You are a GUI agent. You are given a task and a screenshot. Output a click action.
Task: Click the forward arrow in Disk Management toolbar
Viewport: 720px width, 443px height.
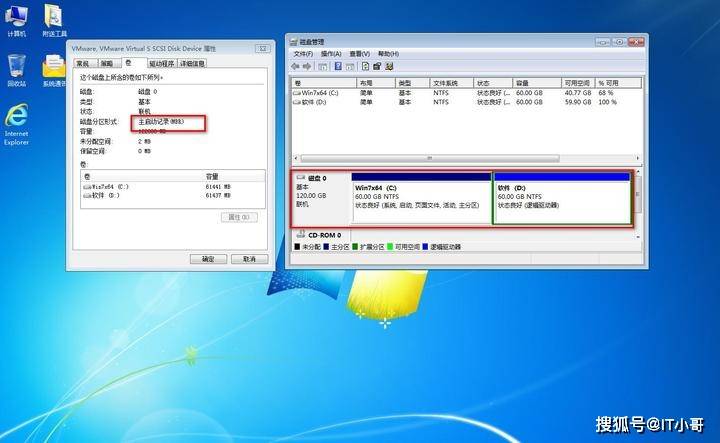[307, 67]
